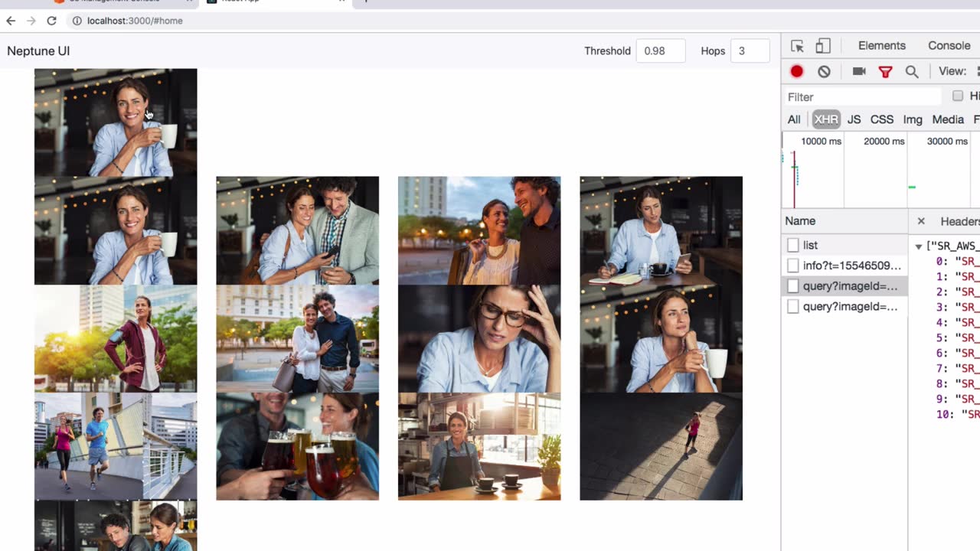This screenshot has height=551, width=980.
Task: Open network search with magnifier icon
Action: pos(912,71)
